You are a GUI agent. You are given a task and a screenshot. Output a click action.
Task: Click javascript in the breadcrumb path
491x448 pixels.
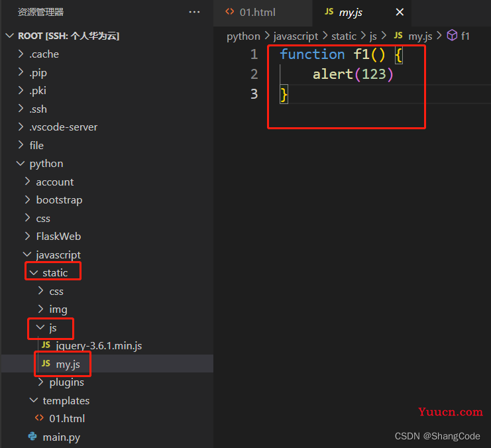pos(296,36)
